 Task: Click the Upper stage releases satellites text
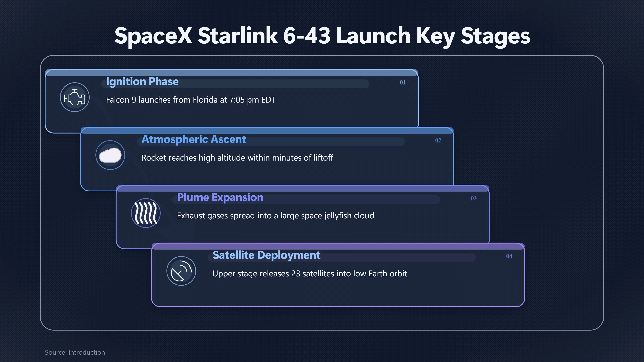310,274
